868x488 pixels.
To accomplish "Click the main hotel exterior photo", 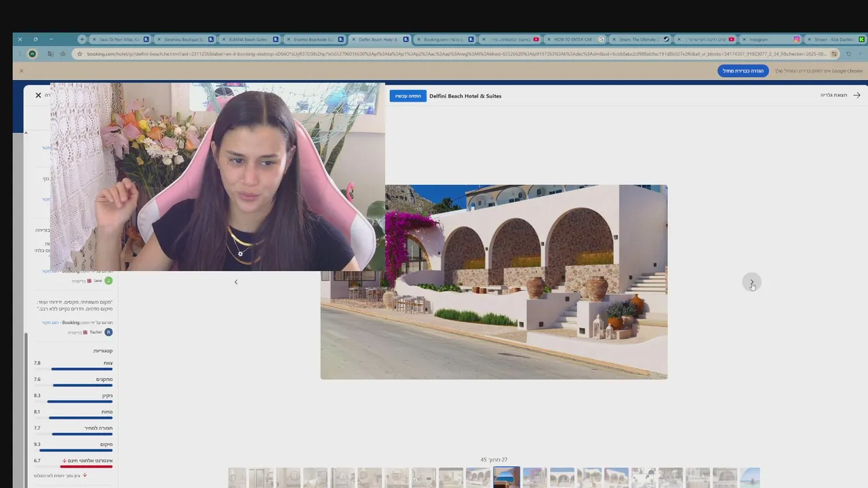I will click(x=494, y=282).
